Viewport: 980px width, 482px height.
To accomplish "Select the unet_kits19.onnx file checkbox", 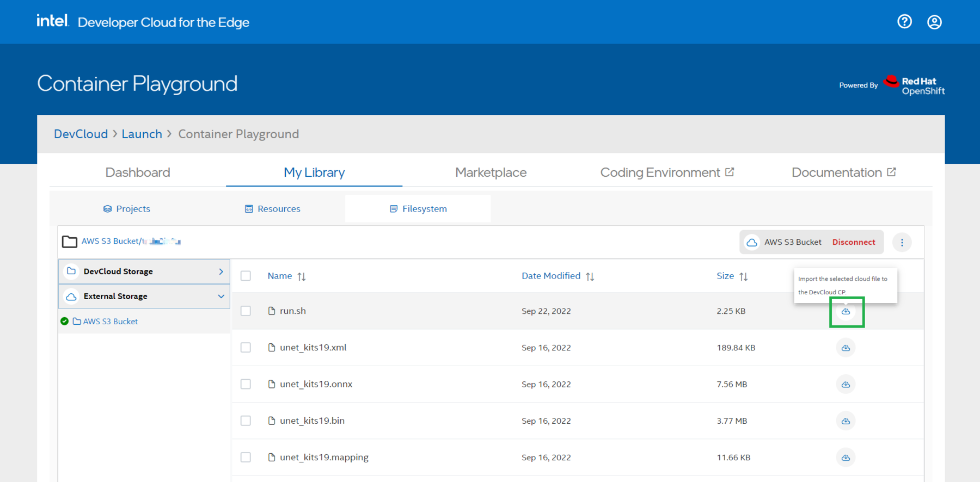I will (246, 384).
